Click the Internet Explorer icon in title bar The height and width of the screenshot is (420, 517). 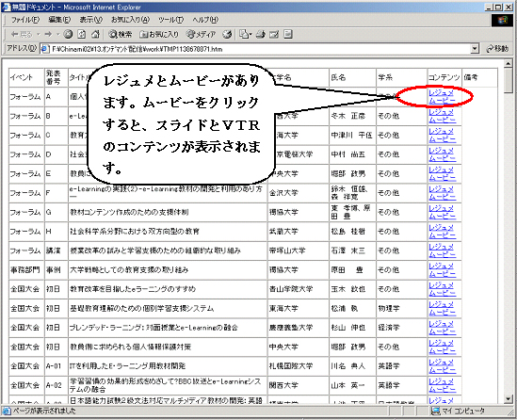click(x=6, y=7)
